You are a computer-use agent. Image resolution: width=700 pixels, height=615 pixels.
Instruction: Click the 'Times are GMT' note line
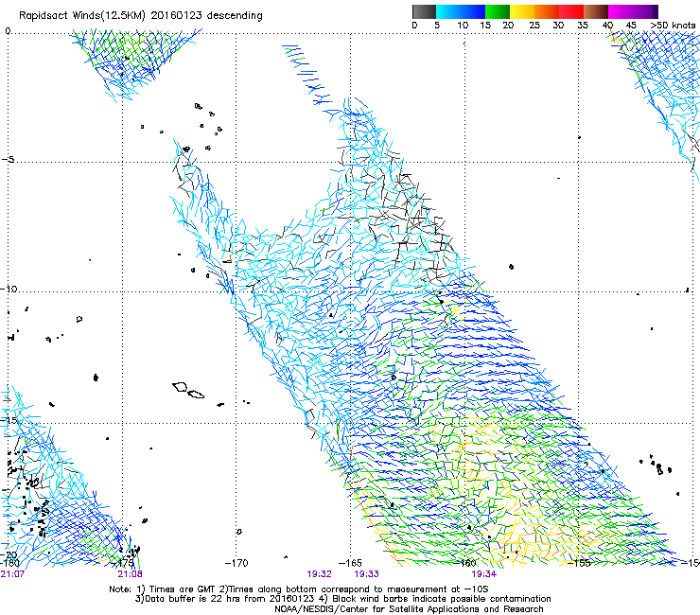click(299, 589)
